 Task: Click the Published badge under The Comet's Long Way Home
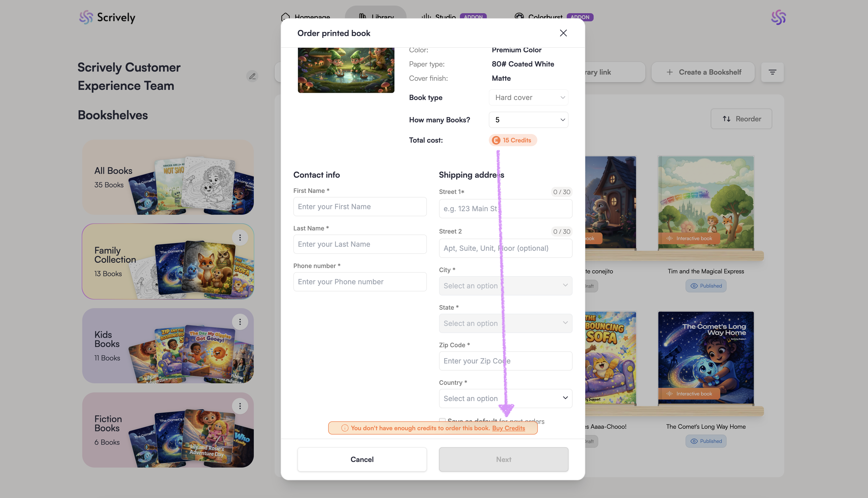(x=706, y=441)
